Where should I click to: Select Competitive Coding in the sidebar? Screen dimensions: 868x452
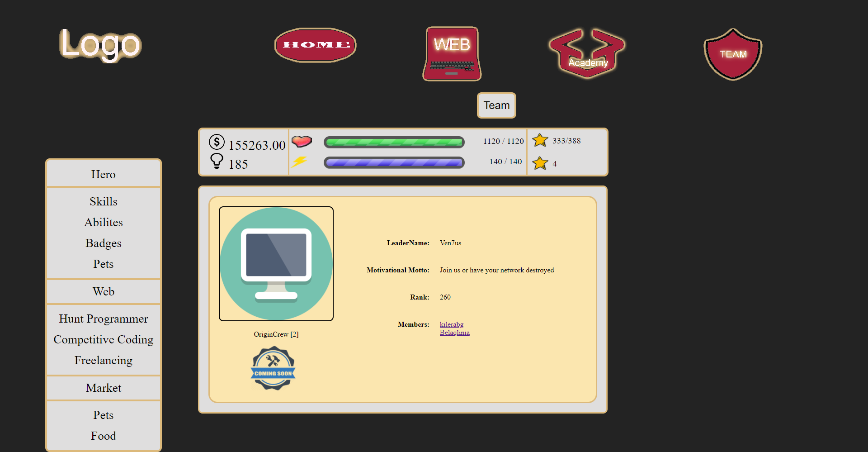point(104,339)
